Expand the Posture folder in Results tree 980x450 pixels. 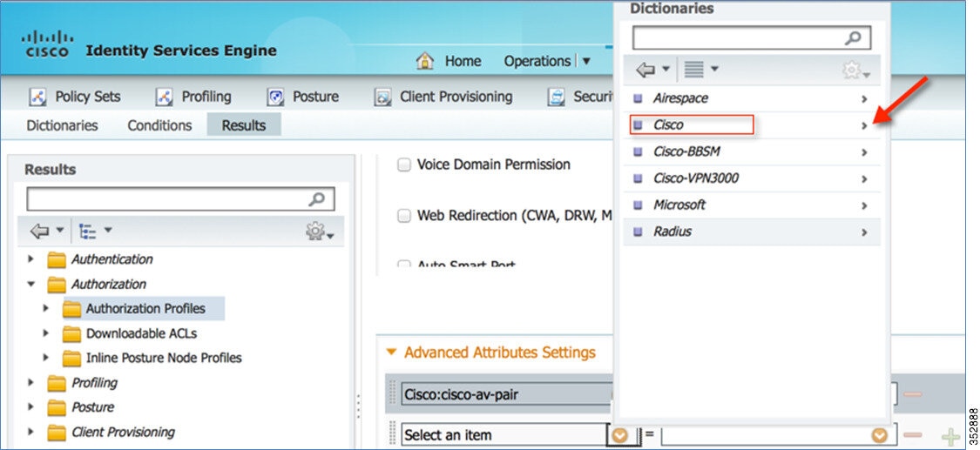tap(30, 407)
